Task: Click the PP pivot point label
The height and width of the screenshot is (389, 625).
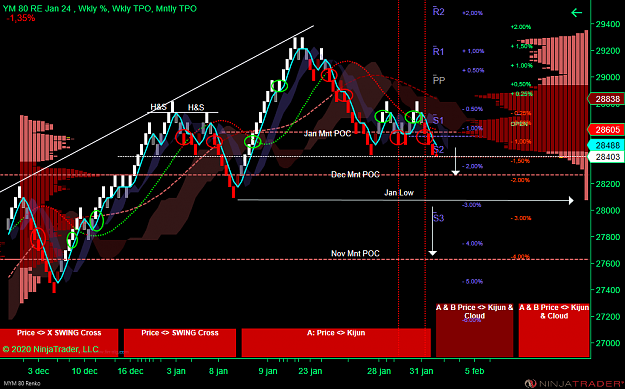Action: [x=439, y=80]
